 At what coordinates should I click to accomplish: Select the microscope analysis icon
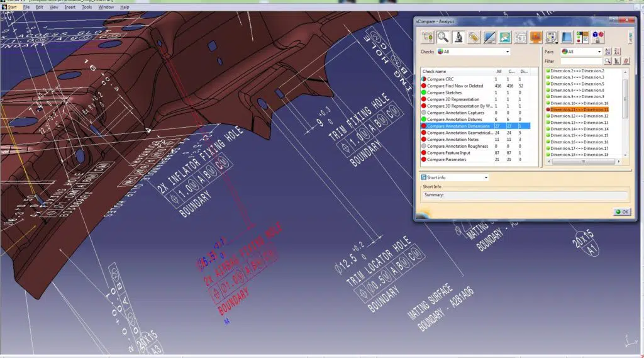pyautogui.click(x=458, y=37)
